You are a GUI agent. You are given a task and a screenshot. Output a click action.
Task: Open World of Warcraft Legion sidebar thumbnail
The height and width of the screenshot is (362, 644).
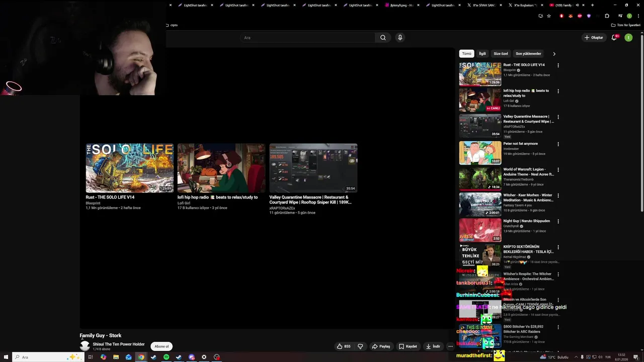click(x=480, y=178)
